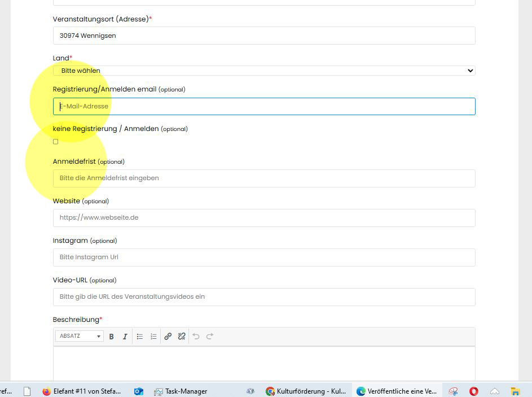532x397 pixels.
Task: Click the redo arrow in the editor toolbar
Action: (x=210, y=337)
